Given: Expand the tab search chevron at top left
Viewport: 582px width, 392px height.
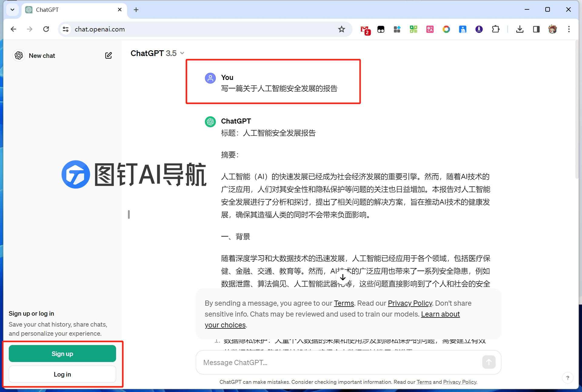Looking at the screenshot, I should pos(12,9).
